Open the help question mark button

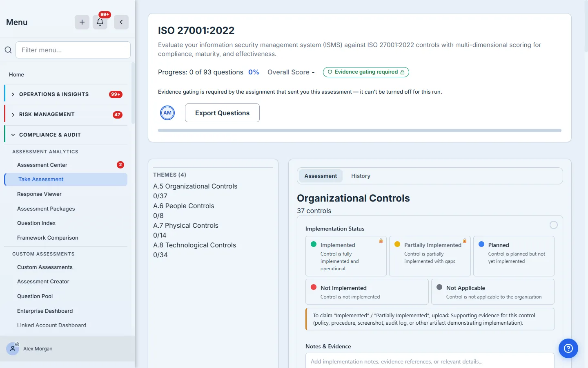click(x=568, y=348)
